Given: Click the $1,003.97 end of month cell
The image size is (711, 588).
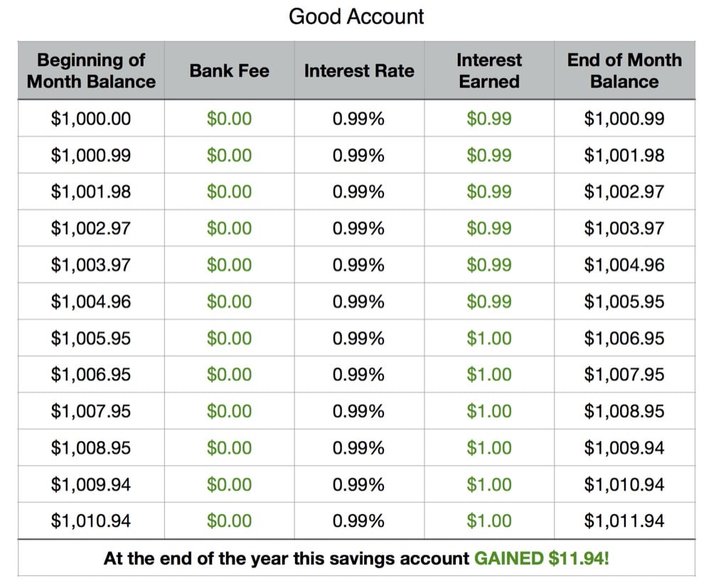Looking at the screenshot, I should [x=624, y=228].
